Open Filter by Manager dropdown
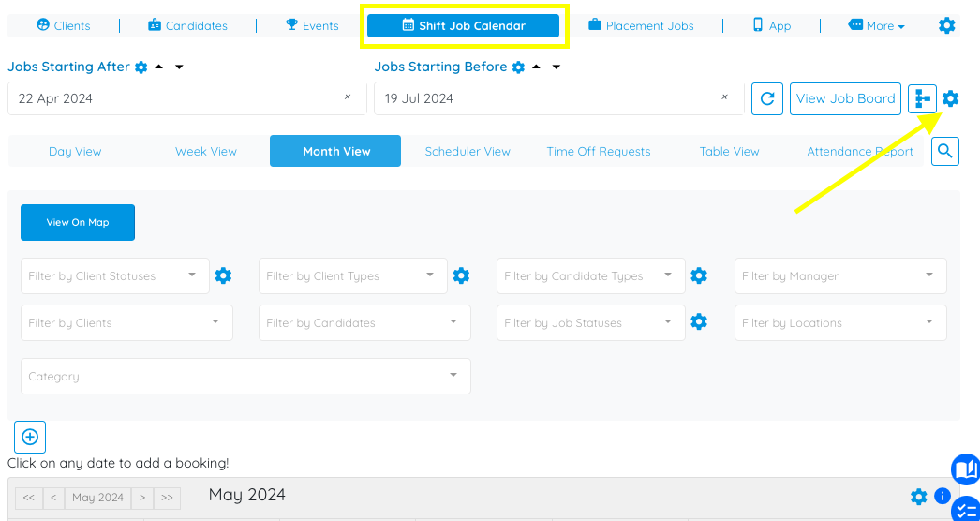This screenshot has height=521, width=980. click(840, 275)
